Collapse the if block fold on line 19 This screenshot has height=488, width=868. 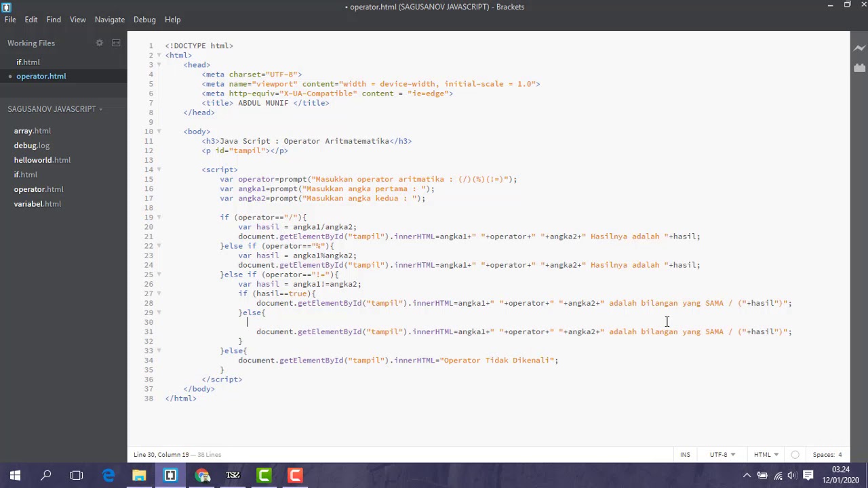pyautogui.click(x=159, y=217)
